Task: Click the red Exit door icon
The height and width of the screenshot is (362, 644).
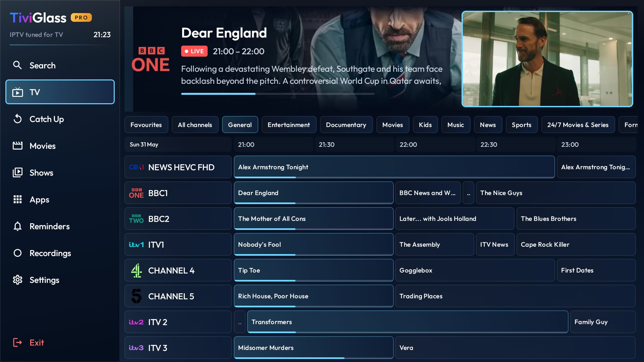Action: (17, 342)
